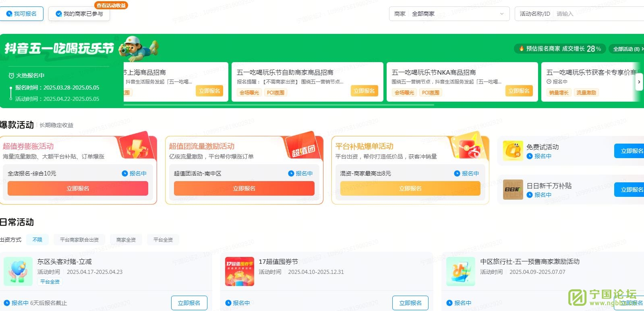Click 立即报名 for 17超值囤券节

[410, 303]
